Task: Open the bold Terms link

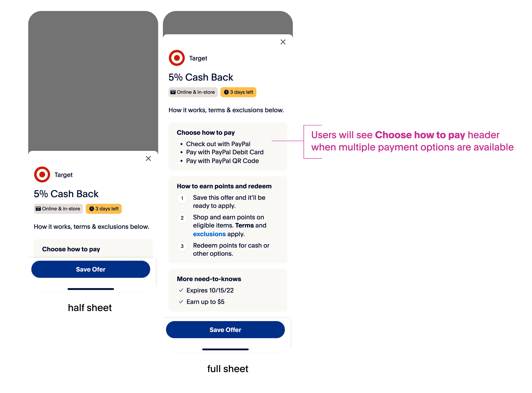Action: click(244, 225)
